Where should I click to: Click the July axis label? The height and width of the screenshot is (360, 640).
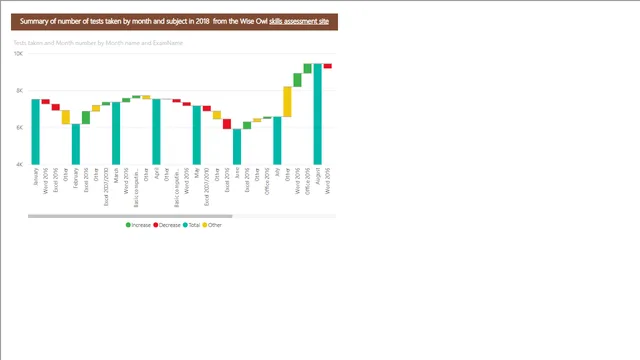(278, 172)
